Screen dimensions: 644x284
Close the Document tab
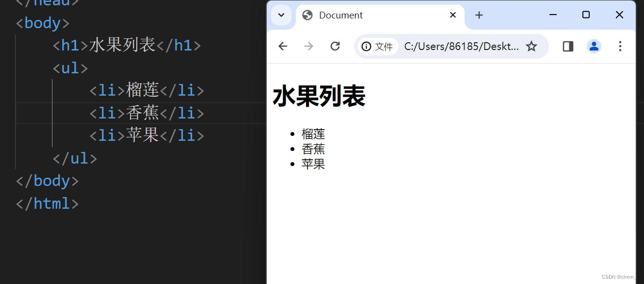pyautogui.click(x=452, y=15)
